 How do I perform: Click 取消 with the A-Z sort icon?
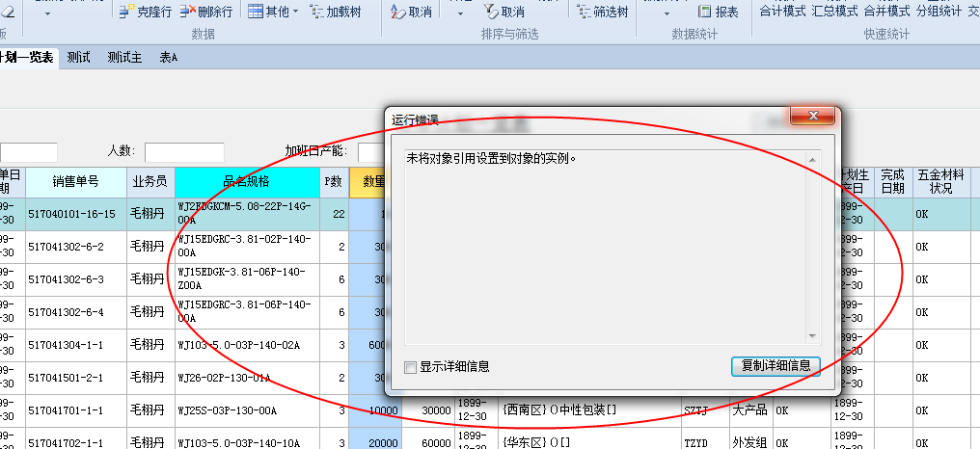(411, 12)
